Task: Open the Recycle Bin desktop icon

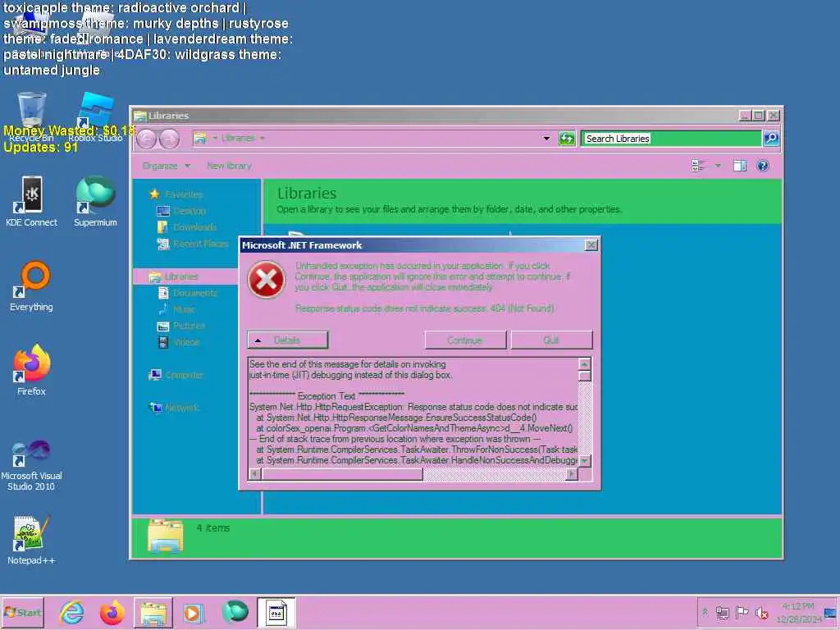Action: [x=32, y=116]
